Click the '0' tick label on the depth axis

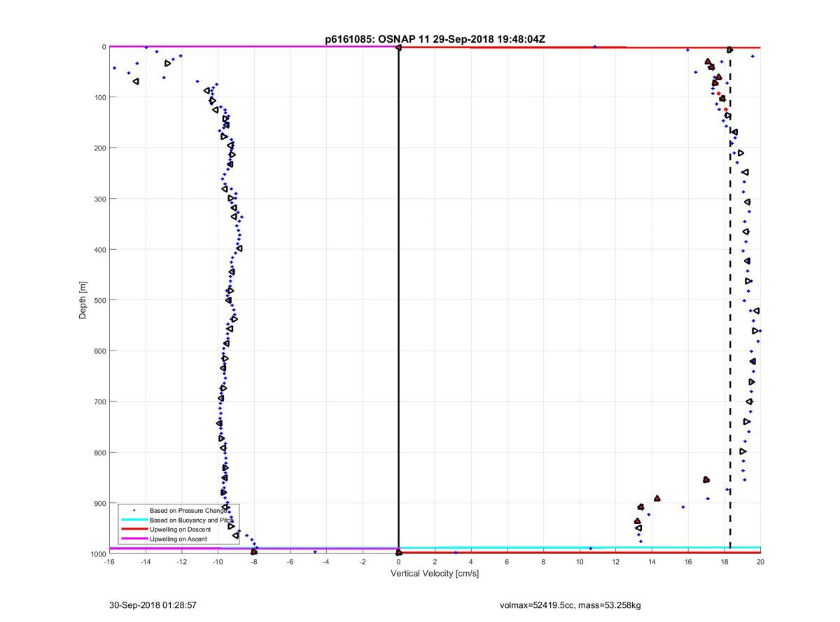[x=104, y=47]
